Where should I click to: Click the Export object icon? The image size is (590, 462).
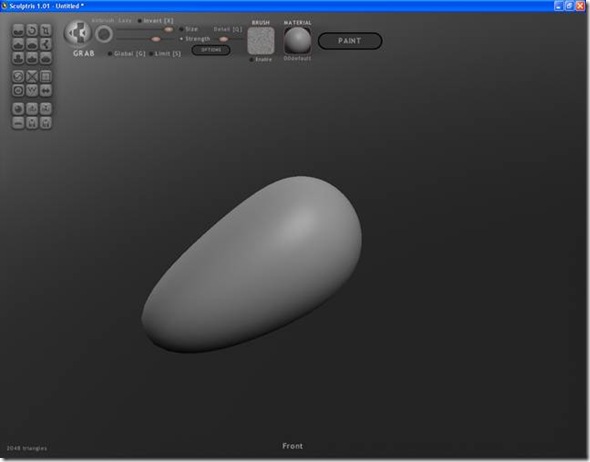(46, 109)
